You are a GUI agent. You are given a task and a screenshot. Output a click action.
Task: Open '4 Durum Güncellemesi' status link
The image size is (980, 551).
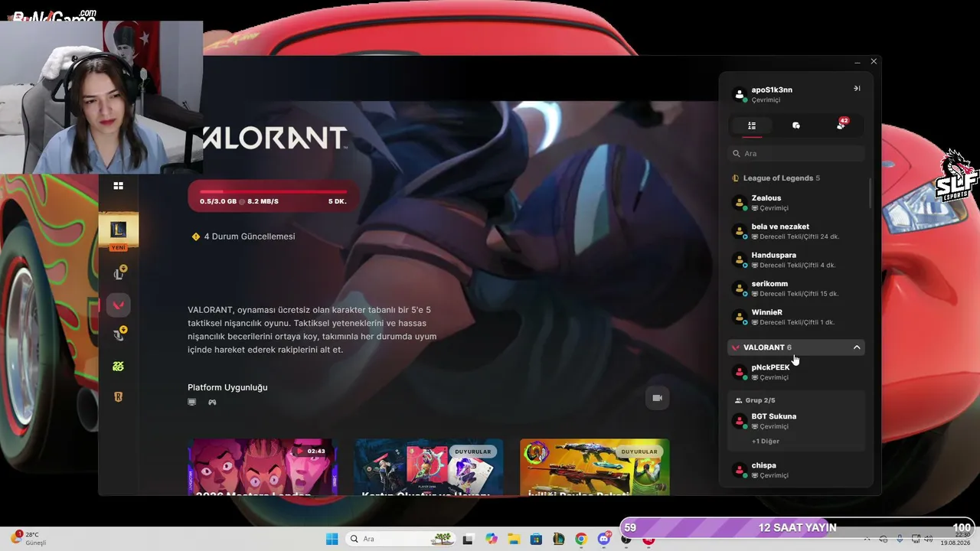click(250, 236)
